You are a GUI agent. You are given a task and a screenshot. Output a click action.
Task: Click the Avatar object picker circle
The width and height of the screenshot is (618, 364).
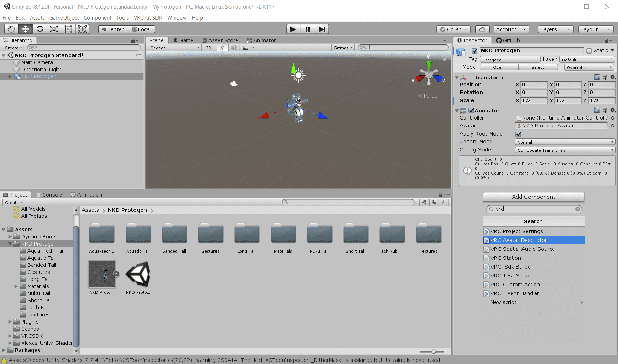pos(613,126)
